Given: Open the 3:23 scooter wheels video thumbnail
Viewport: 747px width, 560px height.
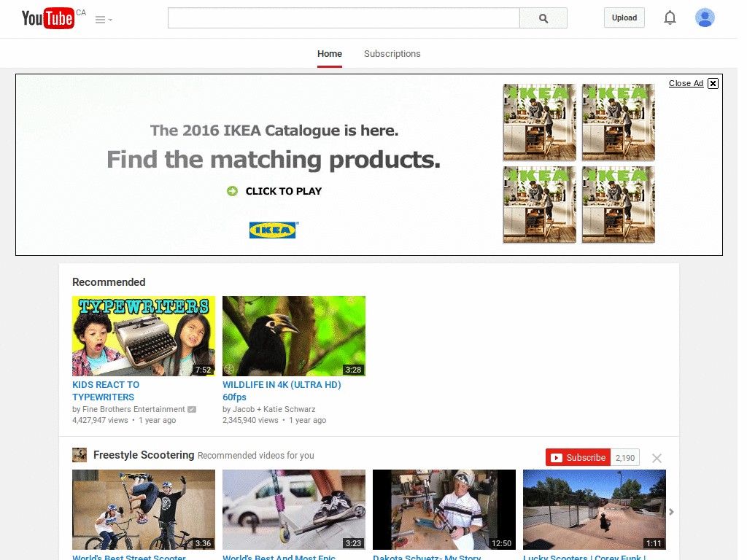Looking at the screenshot, I should point(294,510).
